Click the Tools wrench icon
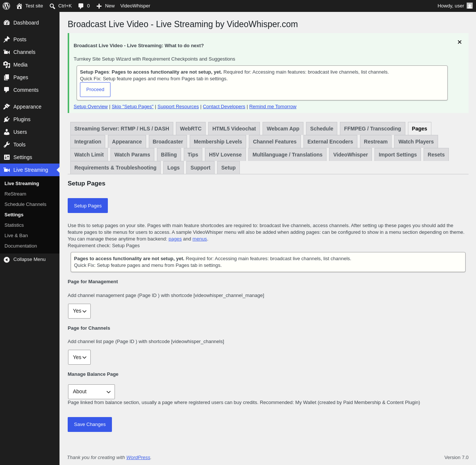This screenshot has height=465, width=476. click(7, 145)
